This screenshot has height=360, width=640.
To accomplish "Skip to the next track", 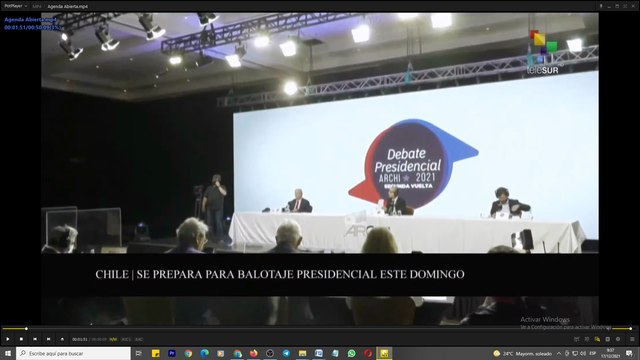I will [49, 339].
